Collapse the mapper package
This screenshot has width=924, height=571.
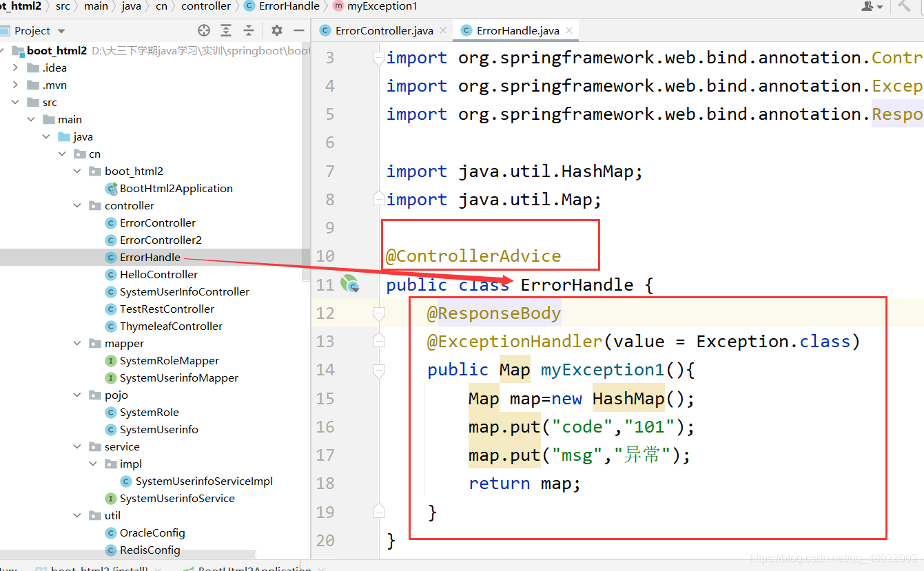click(78, 343)
